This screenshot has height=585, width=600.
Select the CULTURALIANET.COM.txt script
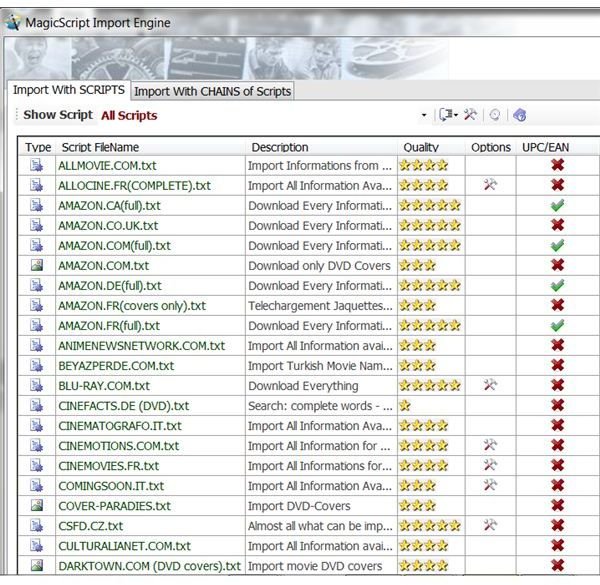click(124, 546)
